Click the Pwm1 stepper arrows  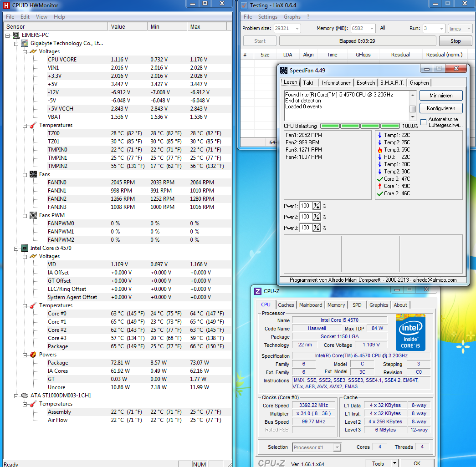click(316, 206)
